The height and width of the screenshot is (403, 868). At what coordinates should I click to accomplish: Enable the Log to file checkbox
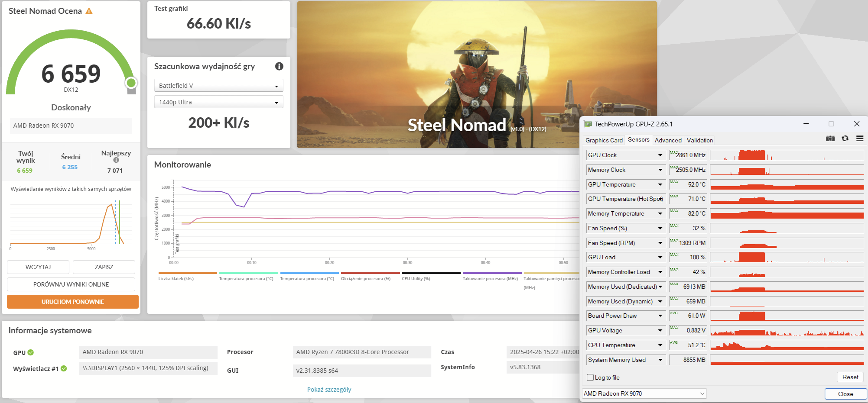point(590,377)
